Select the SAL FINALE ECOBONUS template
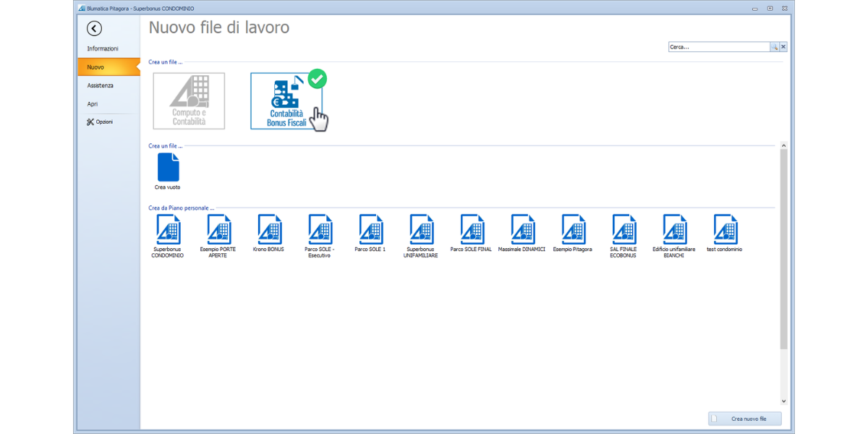This screenshot has width=868, height=434. 623,236
